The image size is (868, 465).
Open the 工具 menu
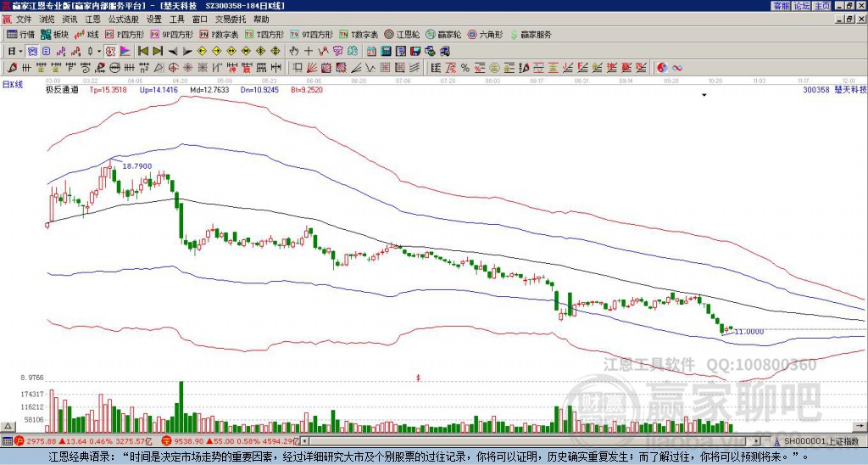click(176, 20)
